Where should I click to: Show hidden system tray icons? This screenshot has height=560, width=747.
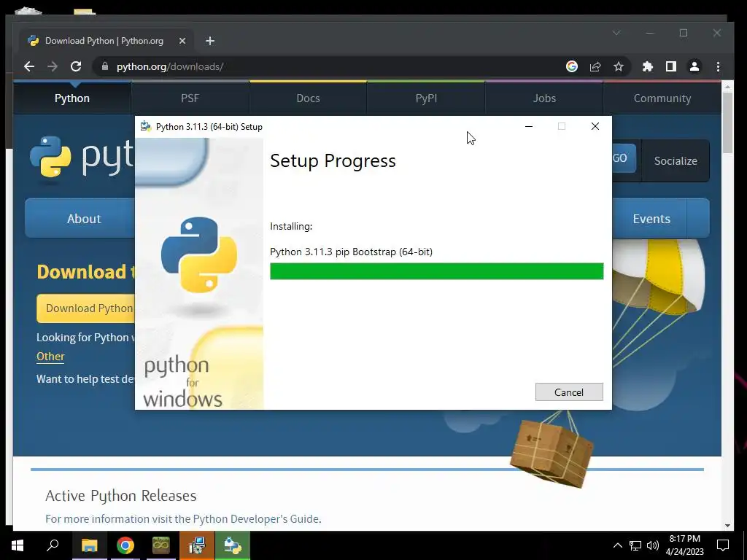(617, 545)
